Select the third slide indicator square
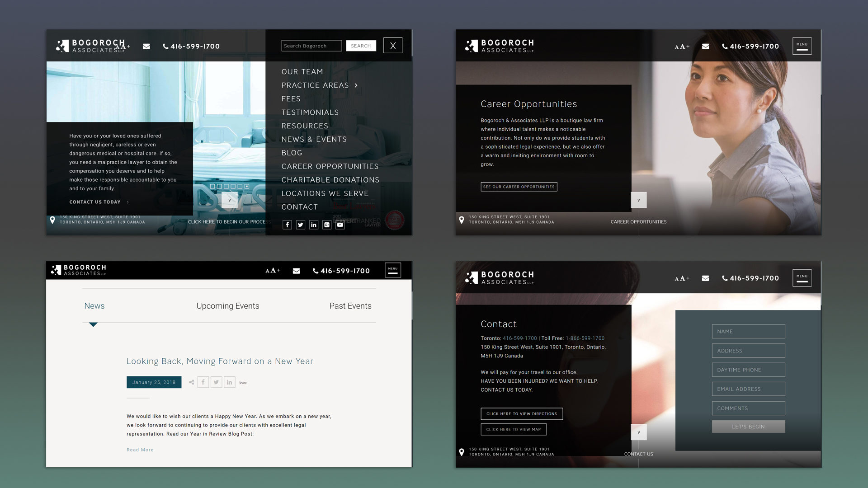Image resolution: width=868 pixels, height=488 pixels. click(226, 186)
